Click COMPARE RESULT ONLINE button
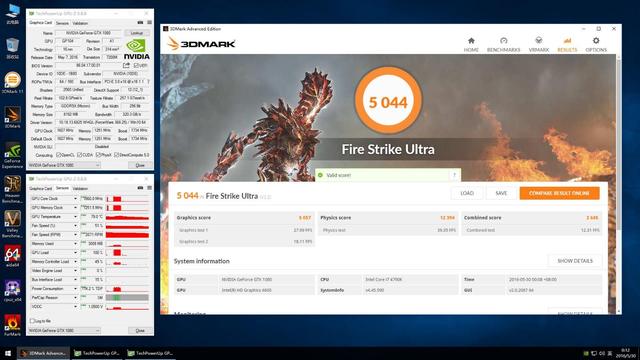This screenshot has width=640, height=360. (x=559, y=193)
